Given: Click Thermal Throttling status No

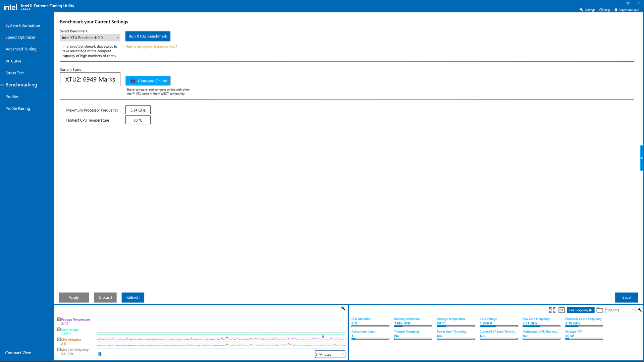Looking at the screenshot, I should (x=396, y=336).
